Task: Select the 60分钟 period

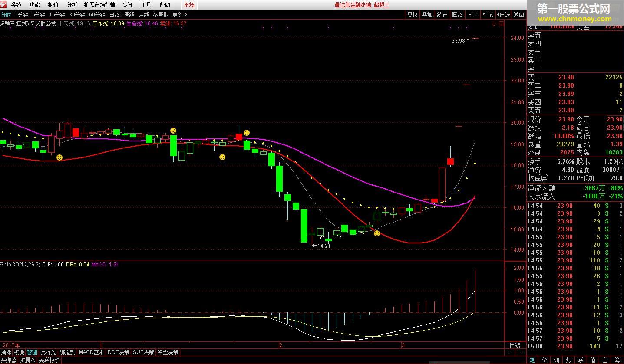Action: point(97,15)
